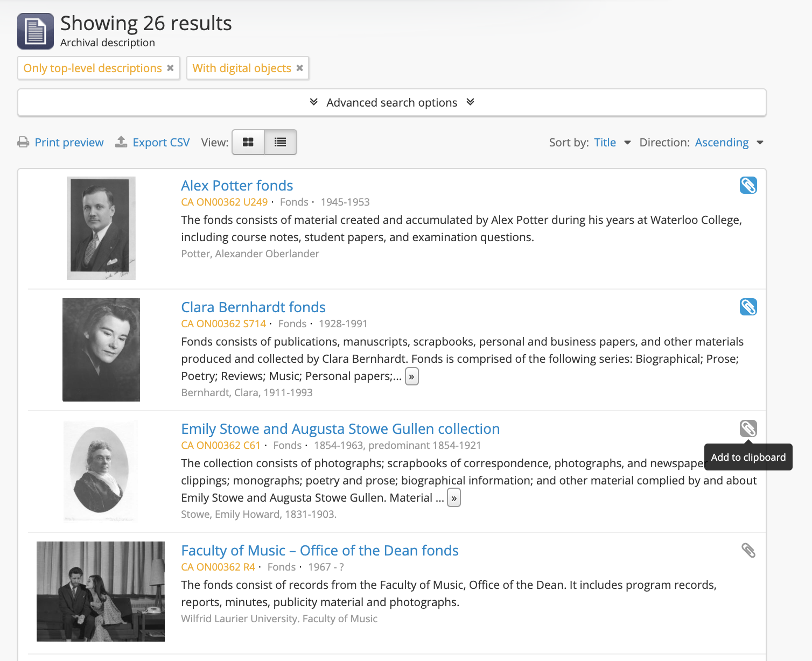
Task: Toggle clipboard for Clara Bernhardt fonds
Action: [x=748, y=307]
